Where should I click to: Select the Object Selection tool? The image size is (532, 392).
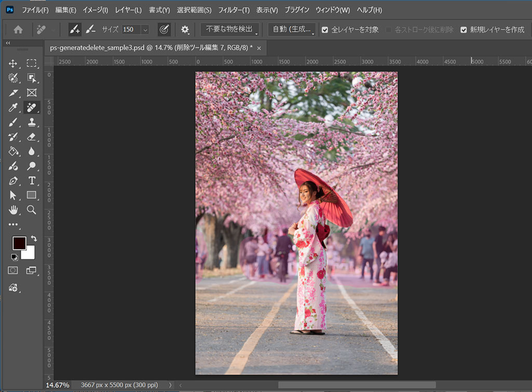(32, 78)
